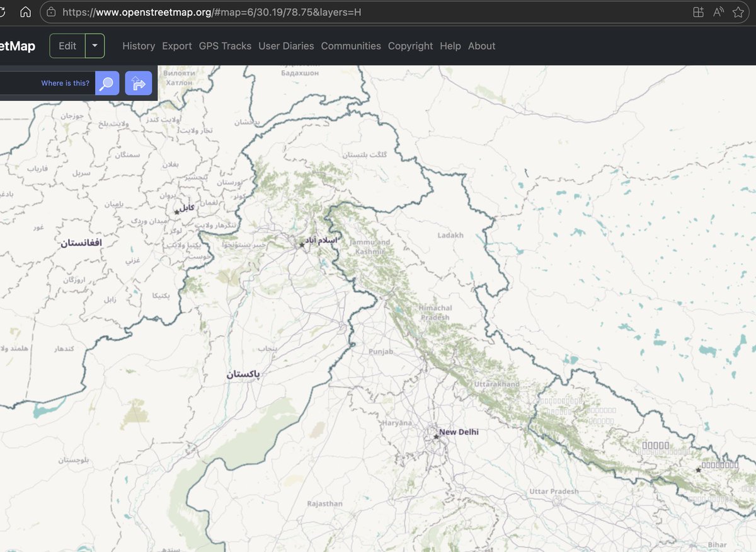Expand the Edit dropdown arrow
756x552 pixels.
[x=95, y=46]
